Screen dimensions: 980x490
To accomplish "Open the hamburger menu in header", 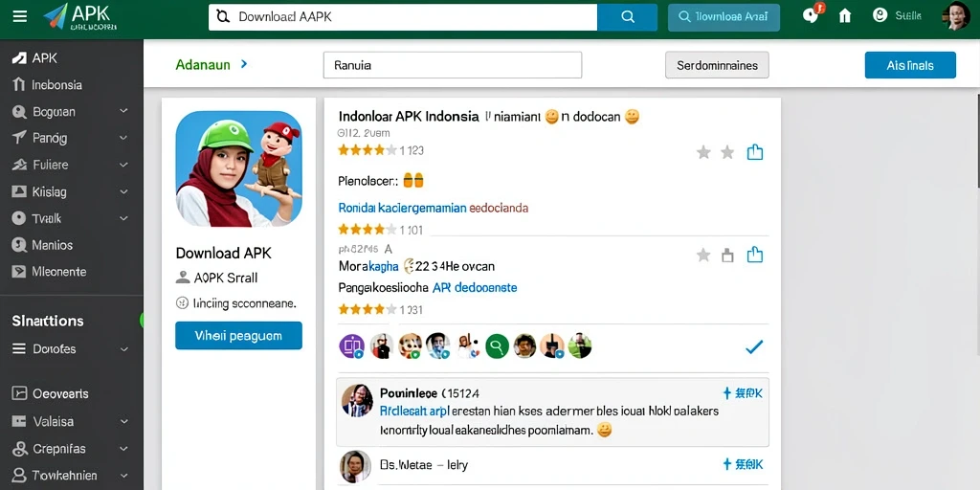I will pos(20,17).
